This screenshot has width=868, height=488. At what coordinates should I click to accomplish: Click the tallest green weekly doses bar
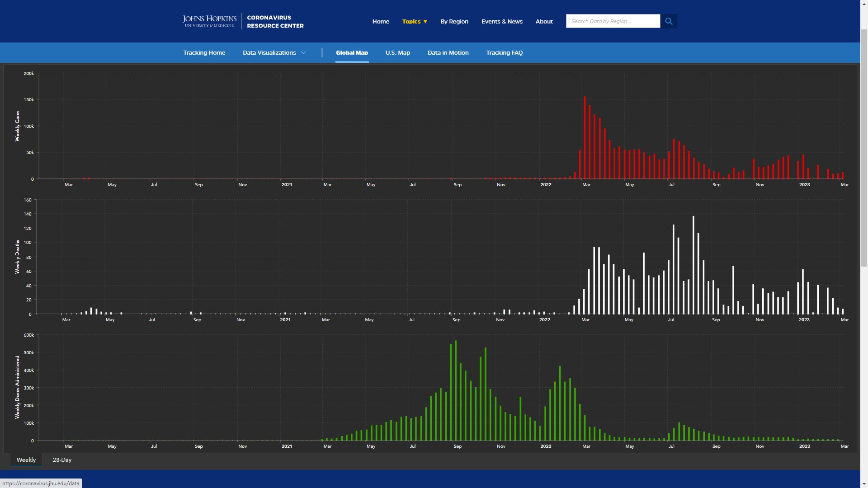(456, 391)
